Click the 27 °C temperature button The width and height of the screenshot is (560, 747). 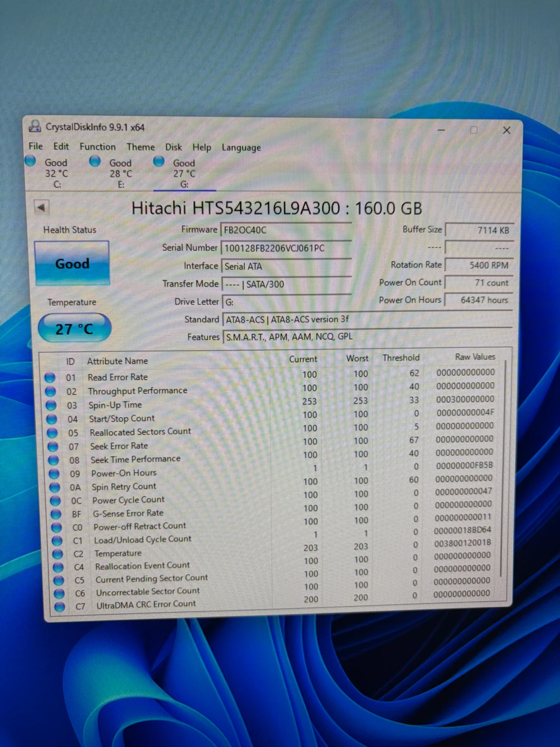(x=75, y=328)
